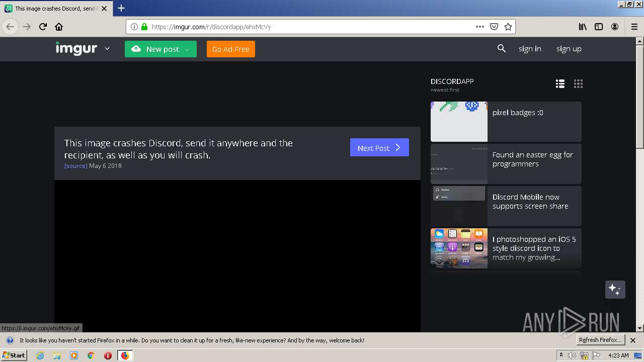644x362 pixels.
Task: Open the system volume icon
Action: tap(572, 355)
